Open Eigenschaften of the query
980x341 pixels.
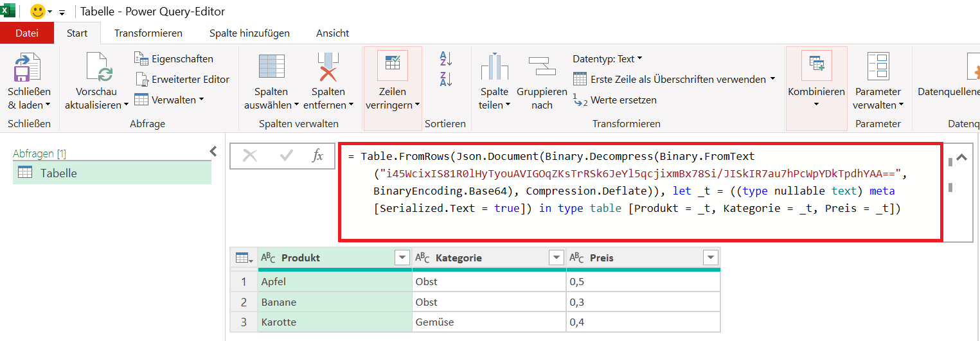tap(174, 58)
